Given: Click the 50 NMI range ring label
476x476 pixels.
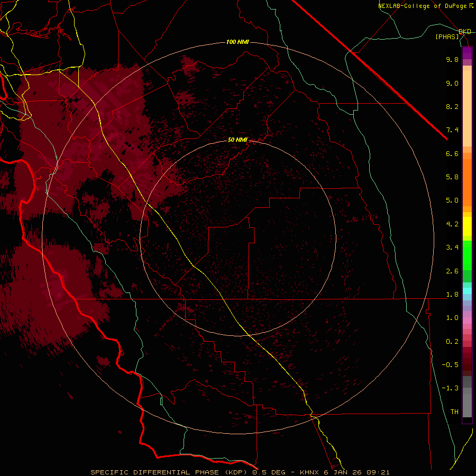Looking at the screenshot, I should (237, 140).
